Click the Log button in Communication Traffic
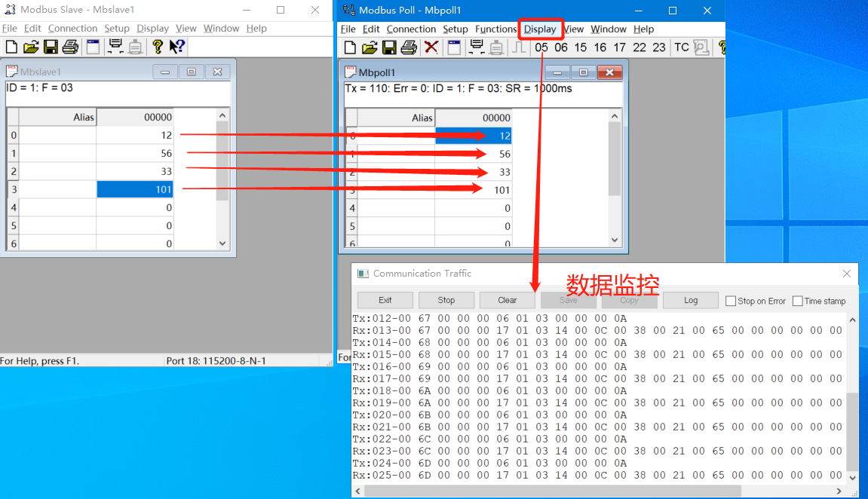Image resolution: width=868 pixels, height=499 pixels. click(x=690, y=300)
